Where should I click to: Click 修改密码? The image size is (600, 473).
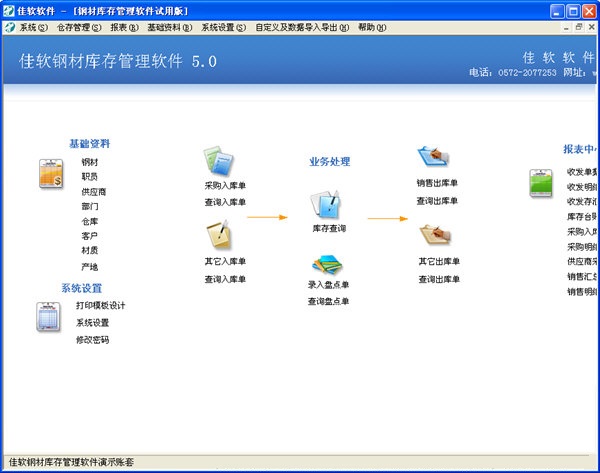(92, 340)
